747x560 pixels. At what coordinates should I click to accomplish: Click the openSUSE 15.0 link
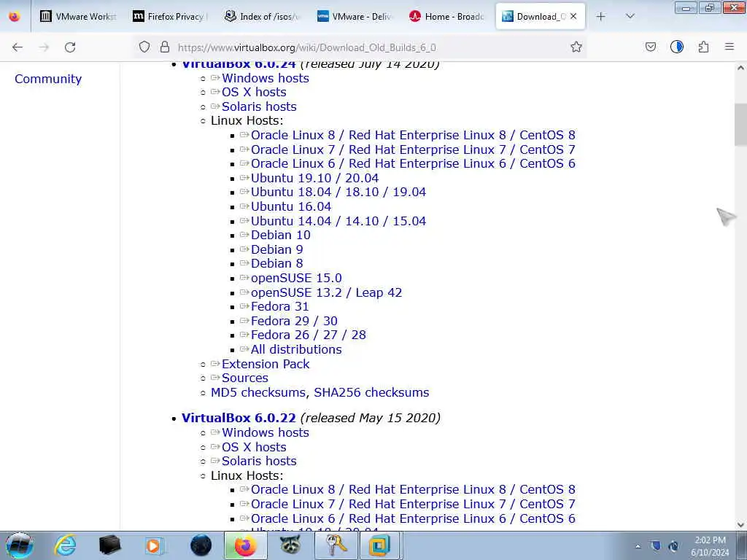[x=296, y=278]
